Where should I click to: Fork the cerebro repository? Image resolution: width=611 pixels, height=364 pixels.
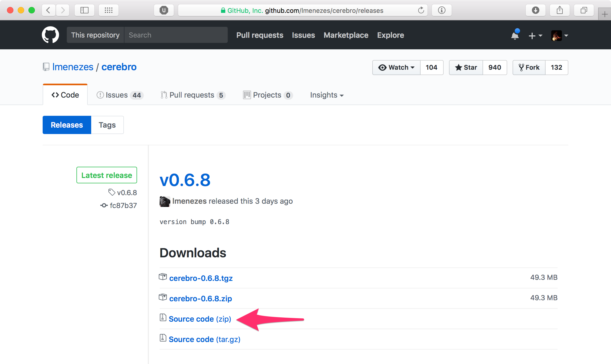pos(529,68)
